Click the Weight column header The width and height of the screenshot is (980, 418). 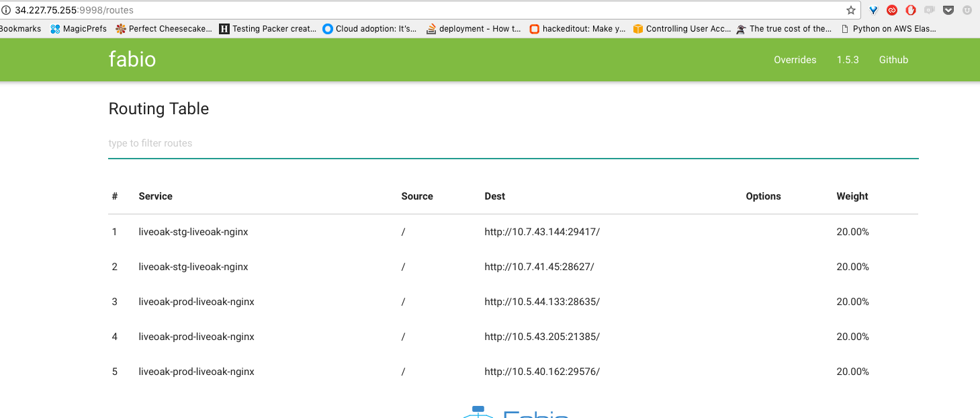pyautogui.click(x=852, y=196)
